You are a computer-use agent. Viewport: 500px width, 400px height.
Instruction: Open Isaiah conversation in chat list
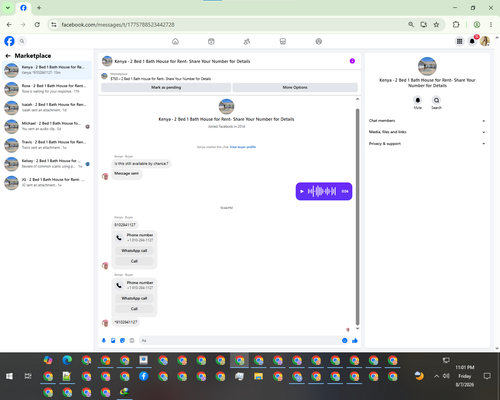tap(47, 107)
